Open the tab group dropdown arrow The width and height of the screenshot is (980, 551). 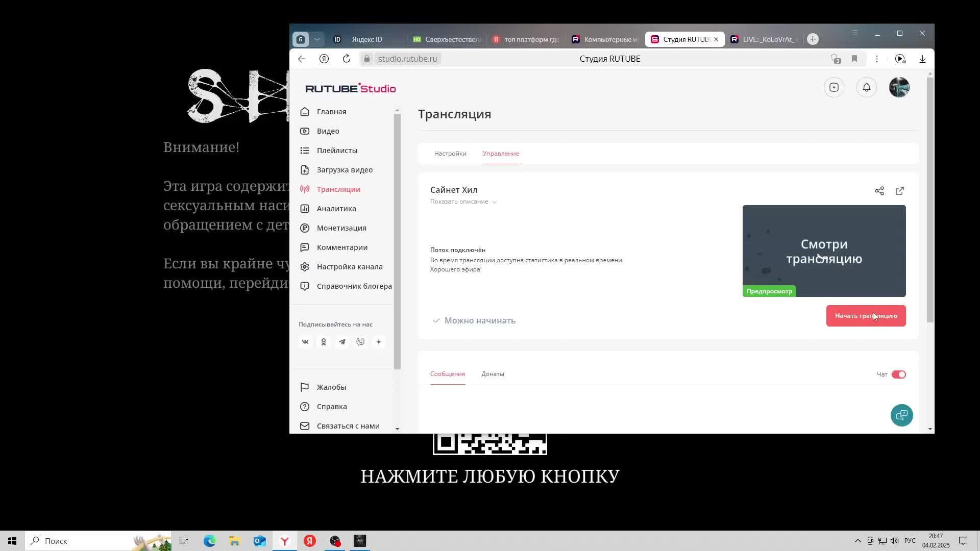tap(317, 39)
